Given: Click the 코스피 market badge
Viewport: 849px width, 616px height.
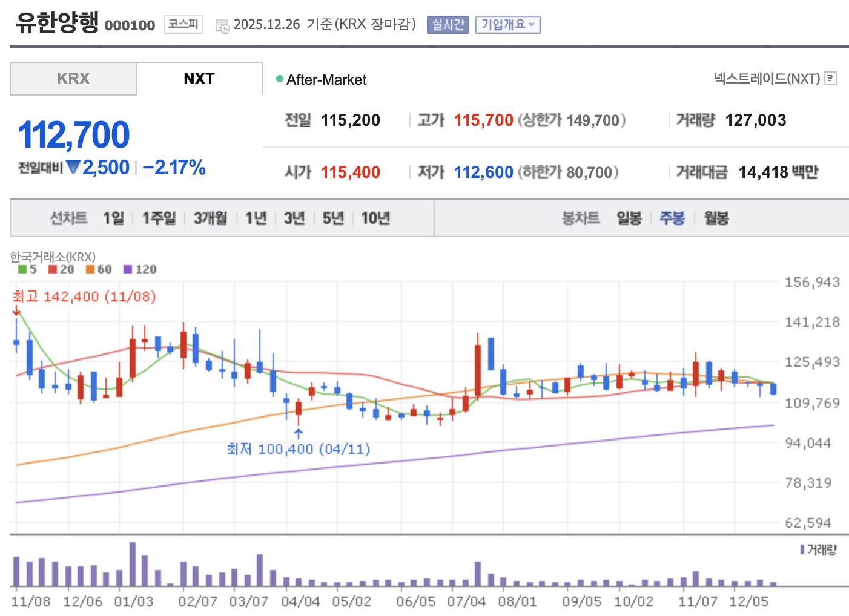Looking at the screenshot, I should (x=183, y=24).
